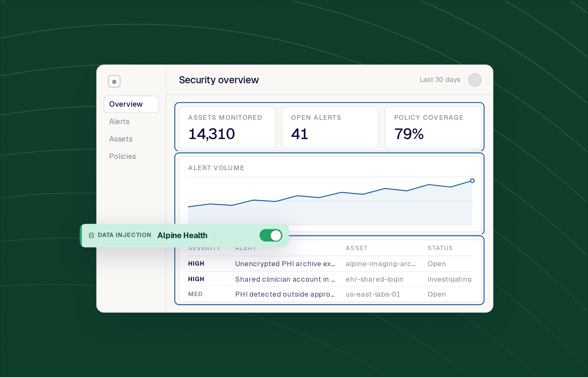The width and height of the screenshot is (588, 378).
Task: Turn off the Alpine Health data injection toggle
Action: click(271, 235)
